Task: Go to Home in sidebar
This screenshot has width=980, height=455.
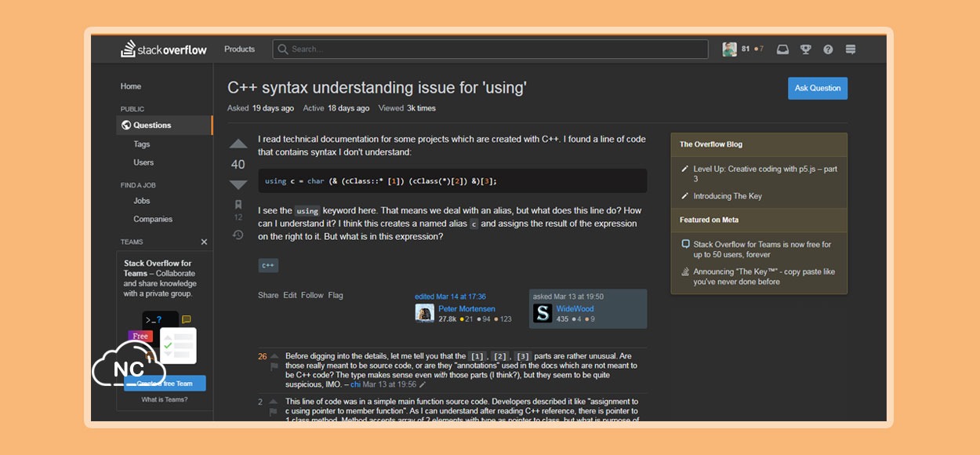Action: click(131, 86)
